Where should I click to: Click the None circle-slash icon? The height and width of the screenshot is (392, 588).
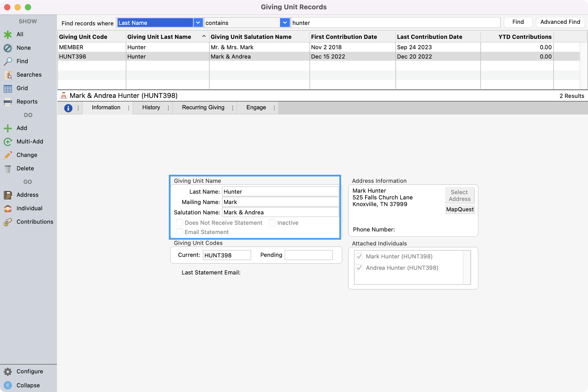click(x=8, y=48)
